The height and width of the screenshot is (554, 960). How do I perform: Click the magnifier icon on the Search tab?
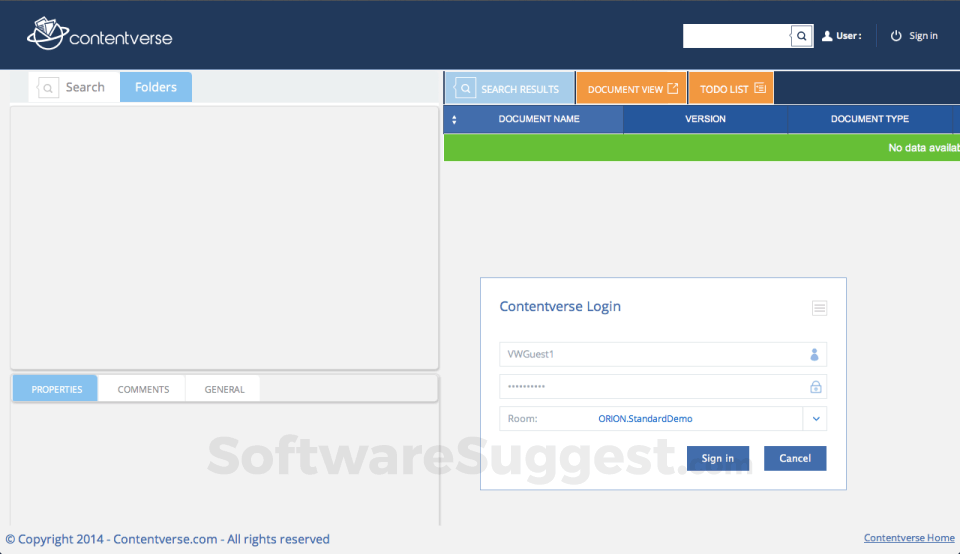(x=48, y=88)
